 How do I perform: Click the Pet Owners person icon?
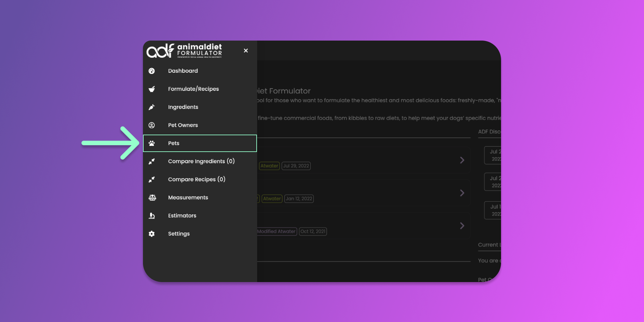click(x=152, y=125)
